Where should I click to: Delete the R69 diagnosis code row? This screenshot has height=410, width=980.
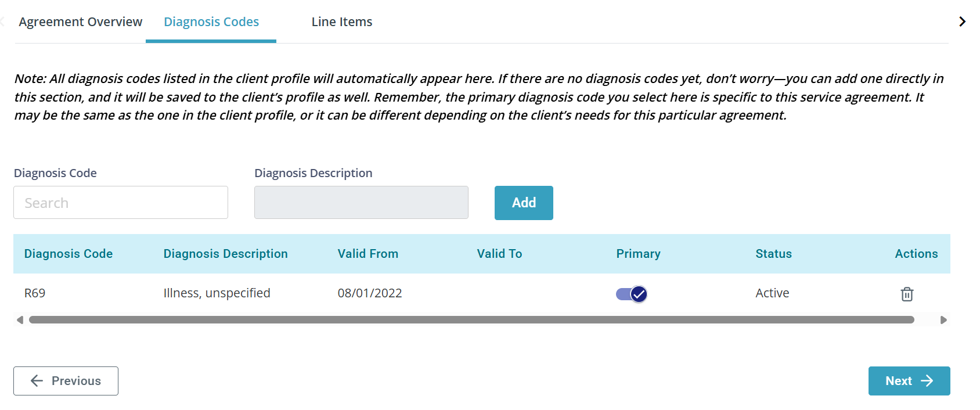click(x=907, y=294)
